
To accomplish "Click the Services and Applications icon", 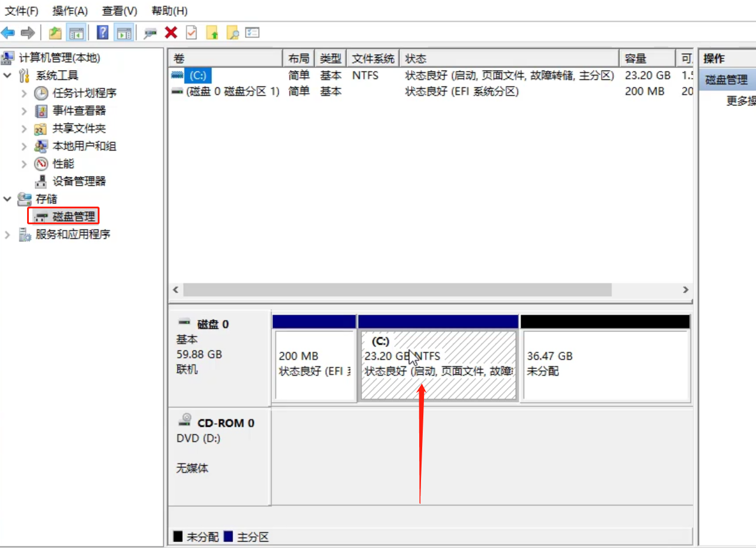I will point(25,235).
